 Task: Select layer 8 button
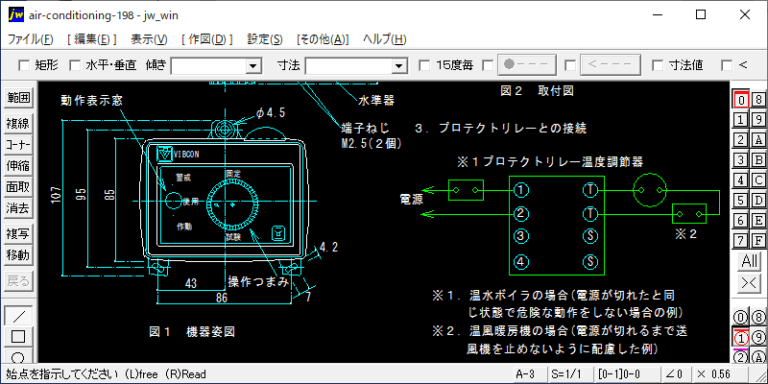759,100
